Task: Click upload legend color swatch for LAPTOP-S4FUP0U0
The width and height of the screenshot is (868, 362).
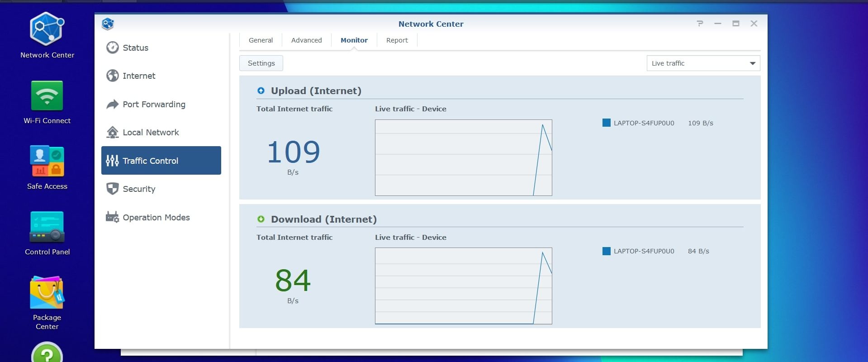Action: coord(607,123)
